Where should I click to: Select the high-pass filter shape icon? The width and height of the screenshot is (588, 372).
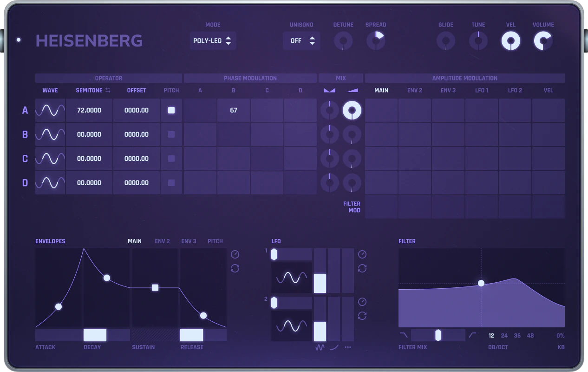tap(473, 335)
